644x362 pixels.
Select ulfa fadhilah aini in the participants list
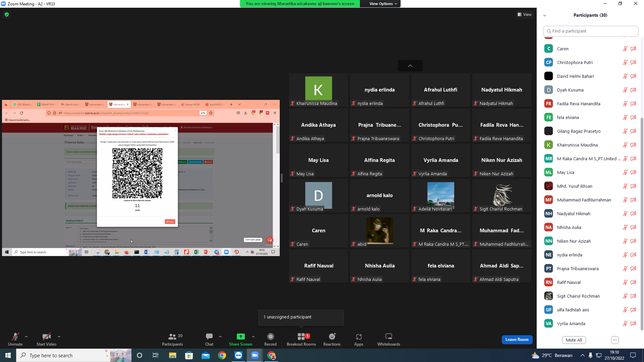point(590,310)
